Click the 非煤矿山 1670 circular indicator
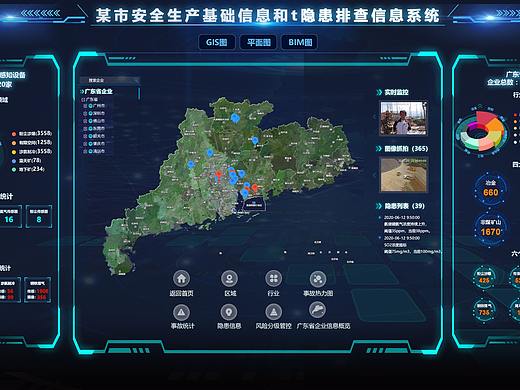The height and width of the screenshot is (390, 520). point(490,228)
